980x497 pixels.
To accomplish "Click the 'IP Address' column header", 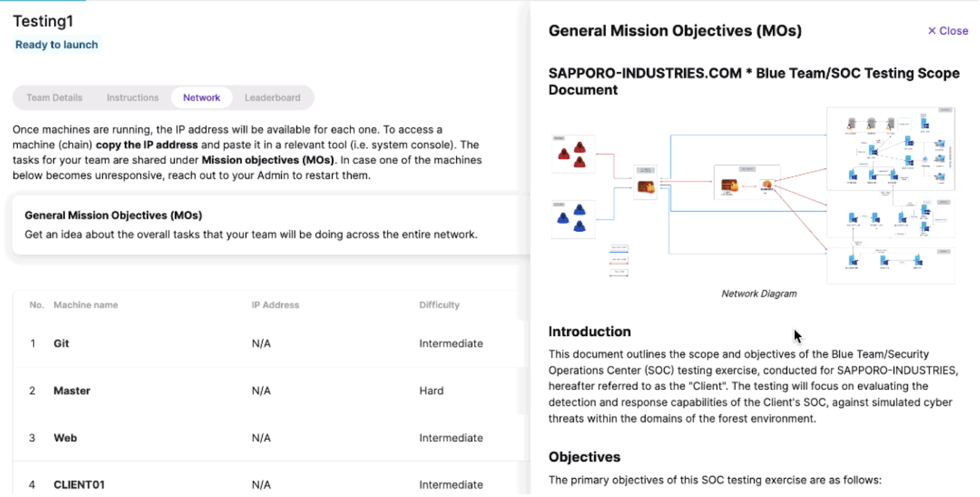I will click(x=275, y=305).
